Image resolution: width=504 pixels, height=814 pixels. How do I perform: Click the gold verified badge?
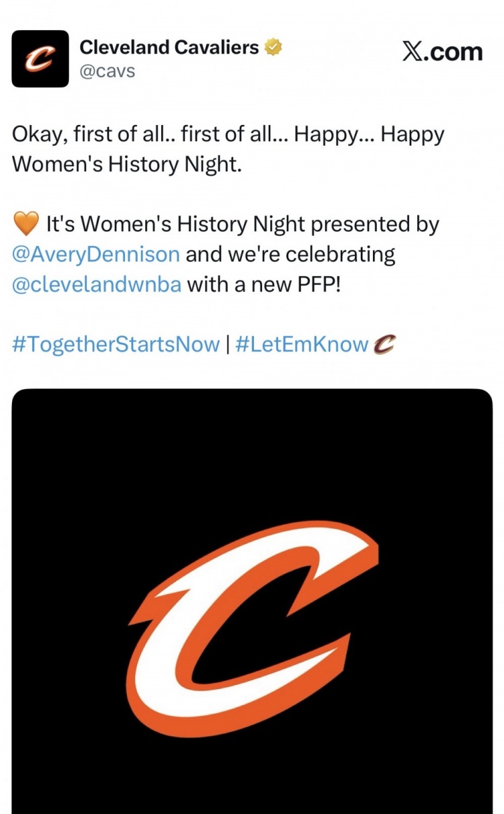pos(273,48)
